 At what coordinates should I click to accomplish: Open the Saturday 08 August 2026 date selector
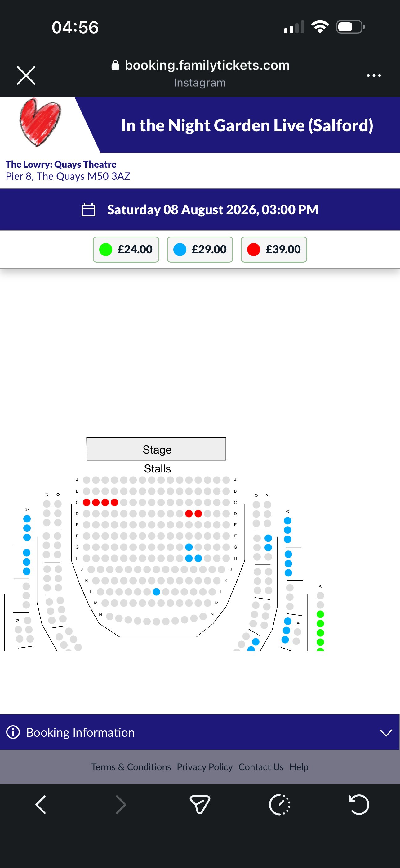tap(200, 210)
